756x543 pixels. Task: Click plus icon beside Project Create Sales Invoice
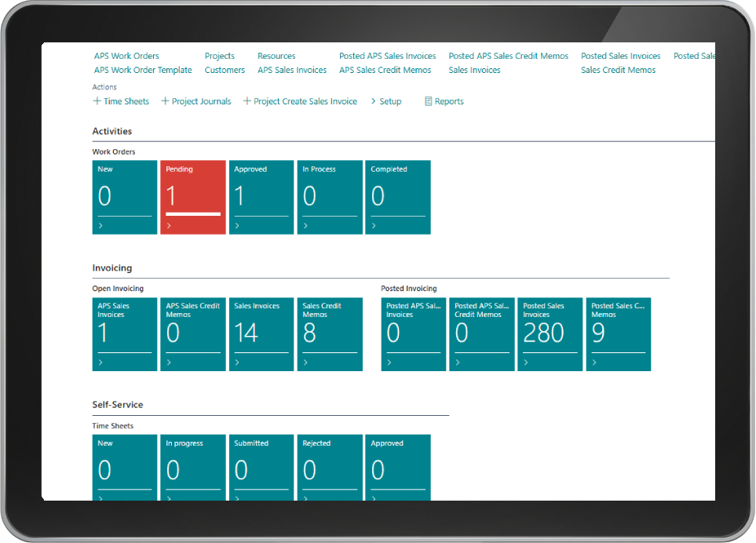click(x=247, y=101)
